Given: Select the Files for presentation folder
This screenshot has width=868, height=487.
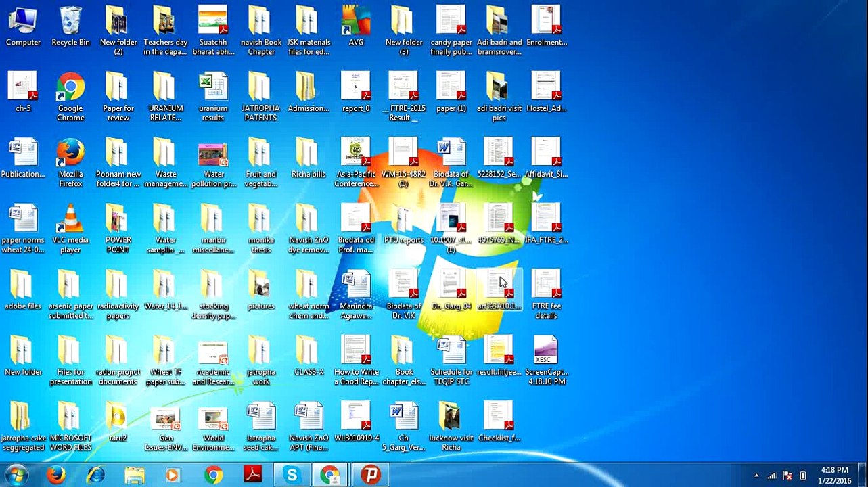Looking at the screenshot, I should click(70, 361).
